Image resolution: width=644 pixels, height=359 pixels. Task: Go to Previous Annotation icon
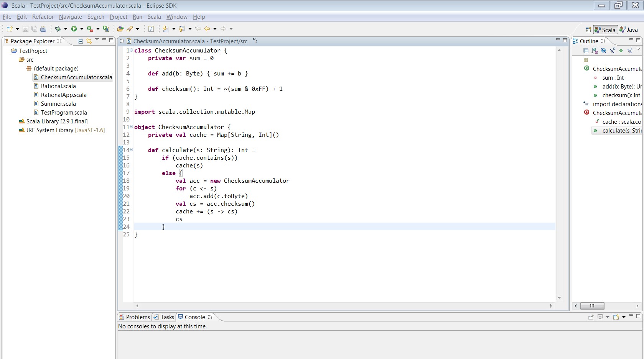(x=182, y=29)
